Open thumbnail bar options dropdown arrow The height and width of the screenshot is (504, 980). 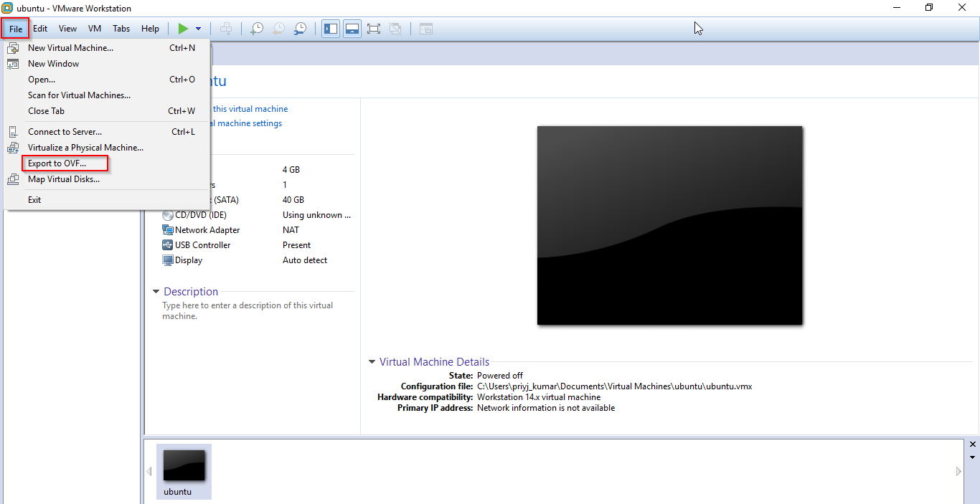(x=973, y=457)
